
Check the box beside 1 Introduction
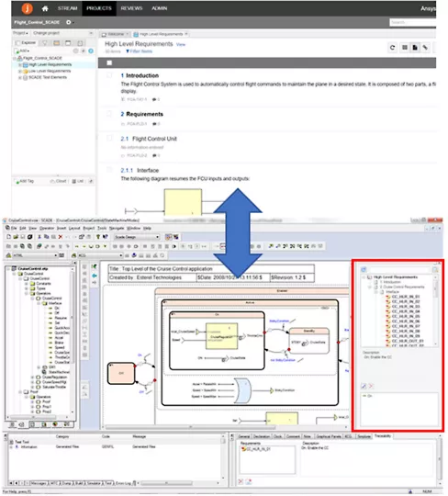(109, 75)
